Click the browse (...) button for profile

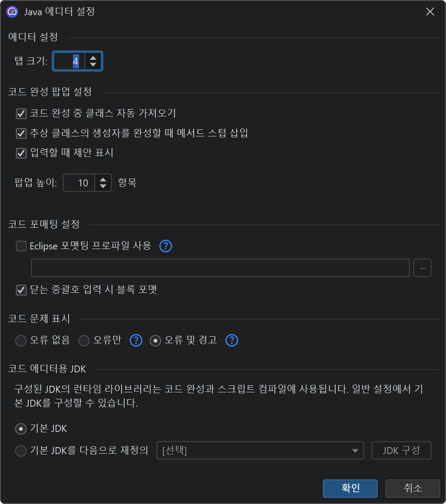[422, 268]
